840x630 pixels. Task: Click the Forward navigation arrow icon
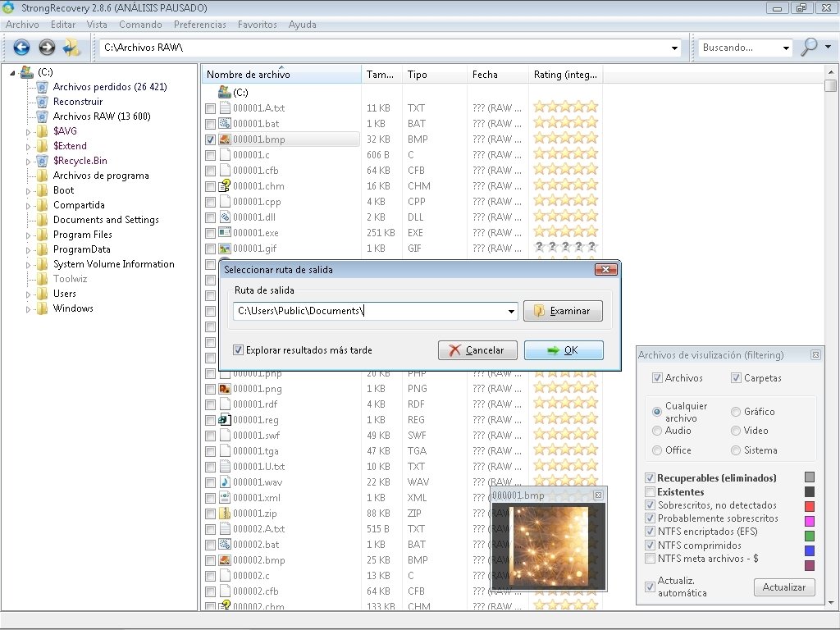(x=47, y=48)
